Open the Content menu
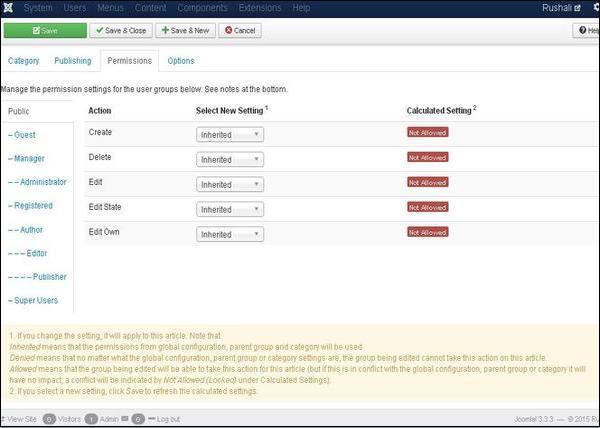This screenshot has height=428, width=600. click(150, 8)
